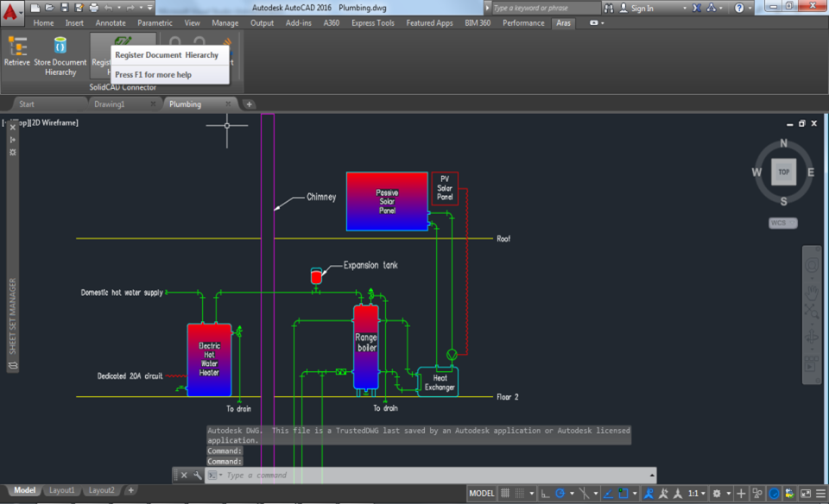Open workspace switching dropdown arrow
The width and height of the screenshot is (829, 504).
click(729, 494)
